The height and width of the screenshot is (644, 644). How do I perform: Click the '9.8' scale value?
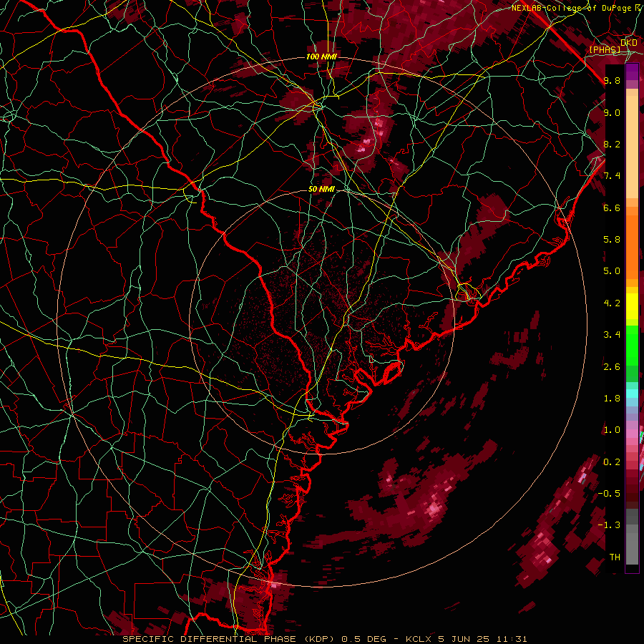point(612,80)
